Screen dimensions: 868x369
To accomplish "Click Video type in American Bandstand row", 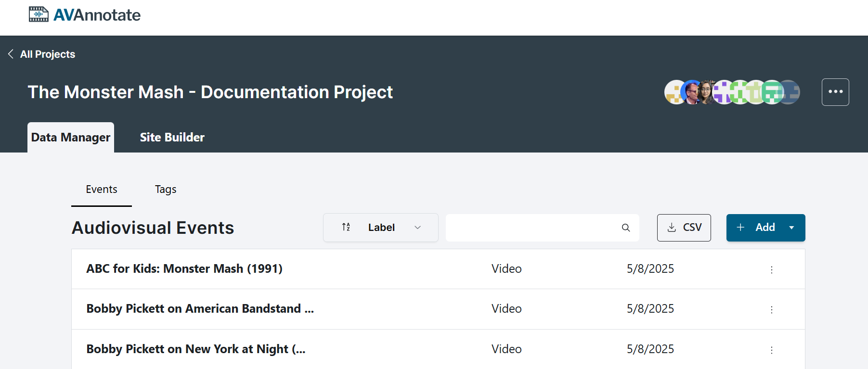I will point(506,308).
